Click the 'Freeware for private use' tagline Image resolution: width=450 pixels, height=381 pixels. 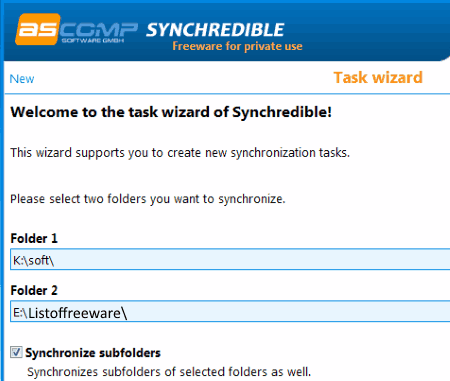pyautogui.click(x=237, y=46)
